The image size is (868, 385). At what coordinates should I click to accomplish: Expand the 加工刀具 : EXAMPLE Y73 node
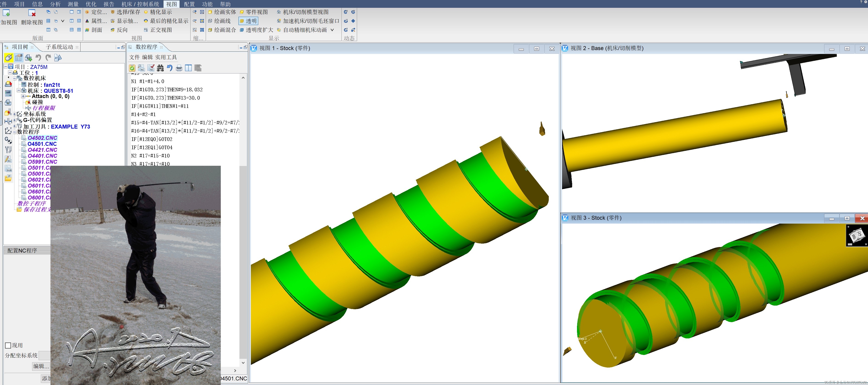click(14, 126)
